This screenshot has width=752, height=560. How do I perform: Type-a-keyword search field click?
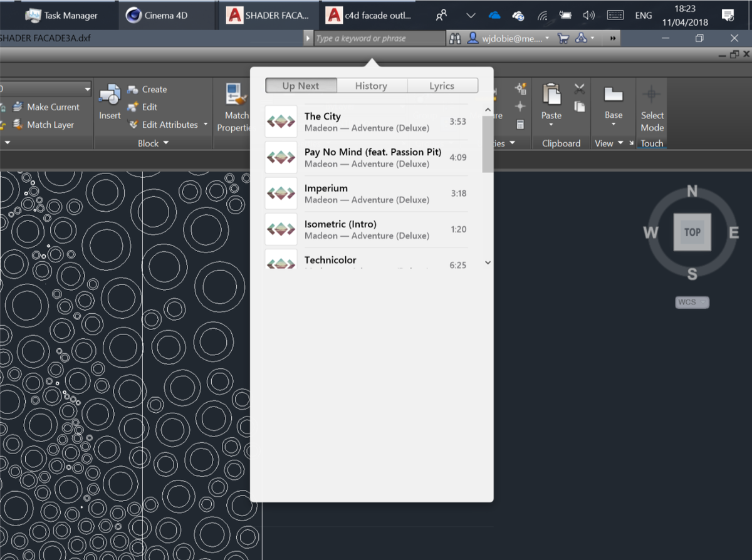pos(379,38)
